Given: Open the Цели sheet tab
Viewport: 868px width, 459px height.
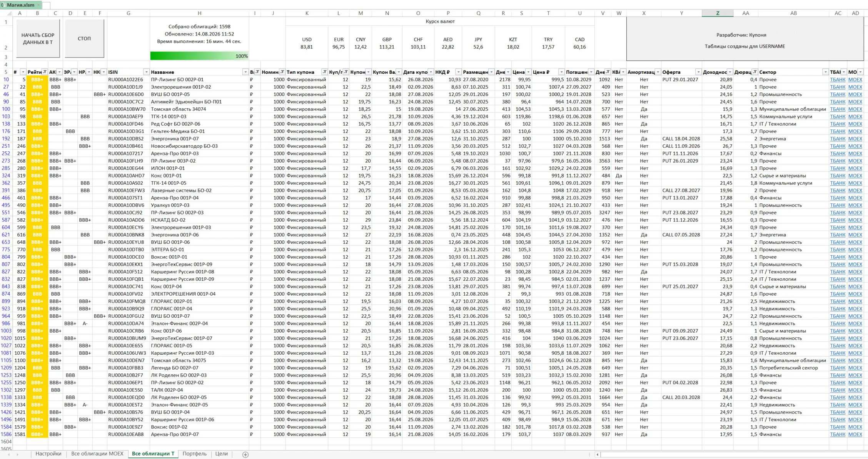Looking at the screenshot, I should point(222,454).
